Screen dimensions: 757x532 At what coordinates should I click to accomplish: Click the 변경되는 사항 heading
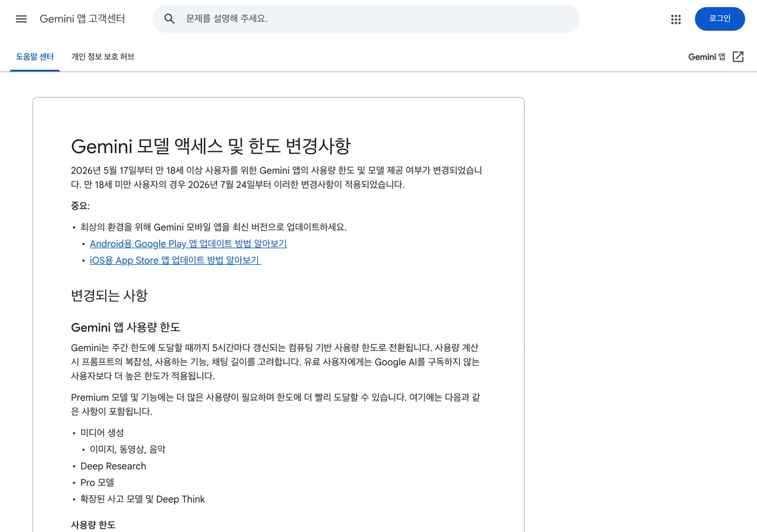[109, 296]
